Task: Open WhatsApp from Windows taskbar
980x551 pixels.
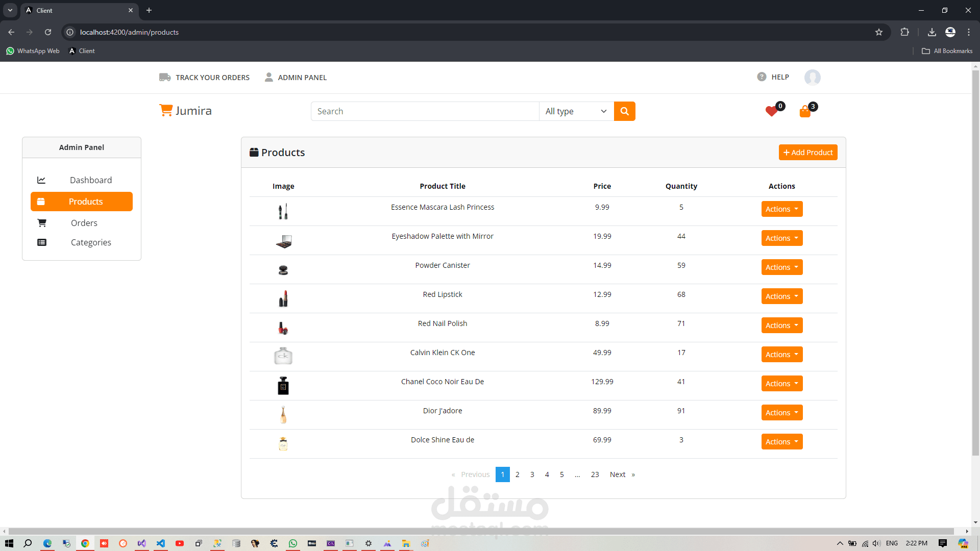Action: (293, 543)
